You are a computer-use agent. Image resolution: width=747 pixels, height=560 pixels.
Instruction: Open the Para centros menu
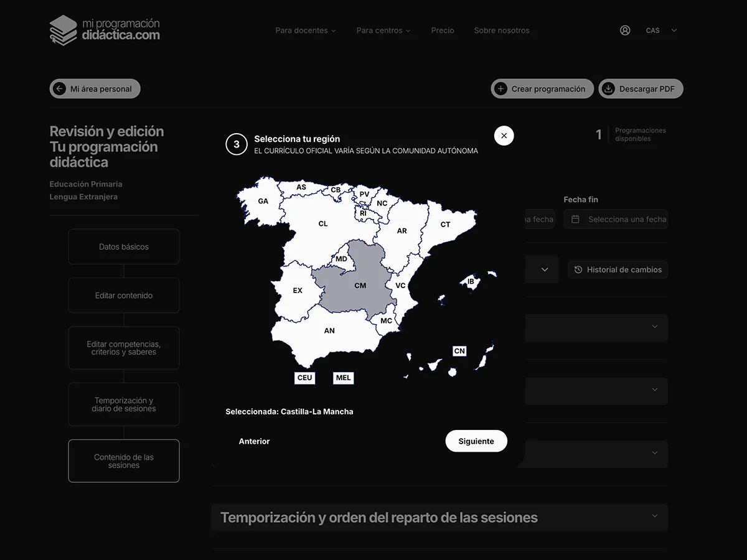[x=383, y=30]
